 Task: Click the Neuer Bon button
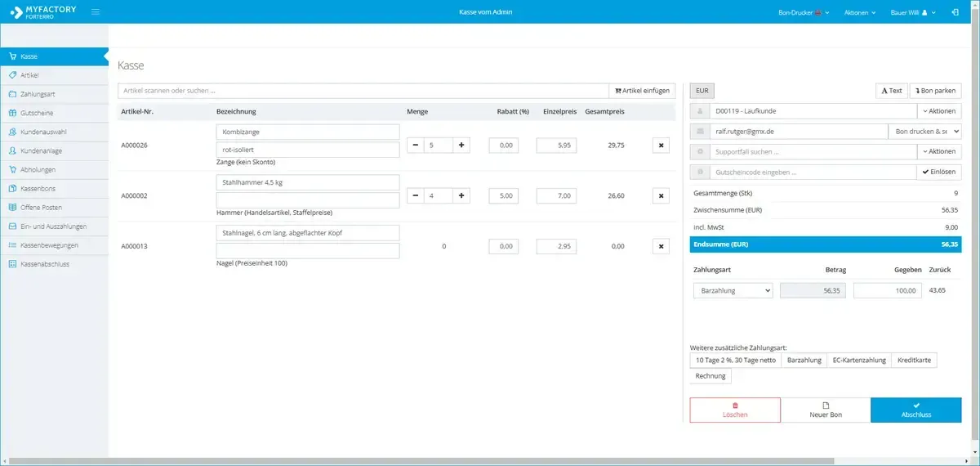coord(826,410)
